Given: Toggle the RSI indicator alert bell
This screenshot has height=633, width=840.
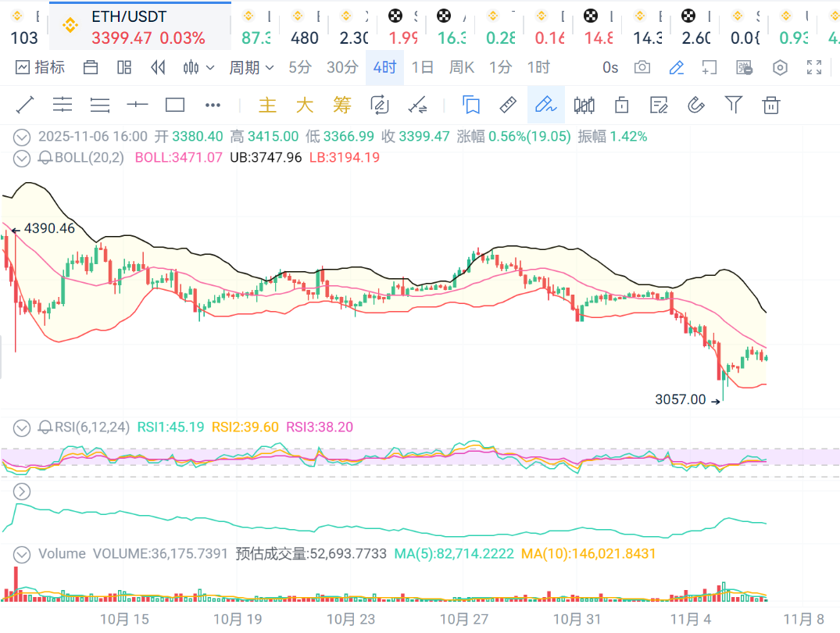Looking at the screenshot, I should coord(45,427).
